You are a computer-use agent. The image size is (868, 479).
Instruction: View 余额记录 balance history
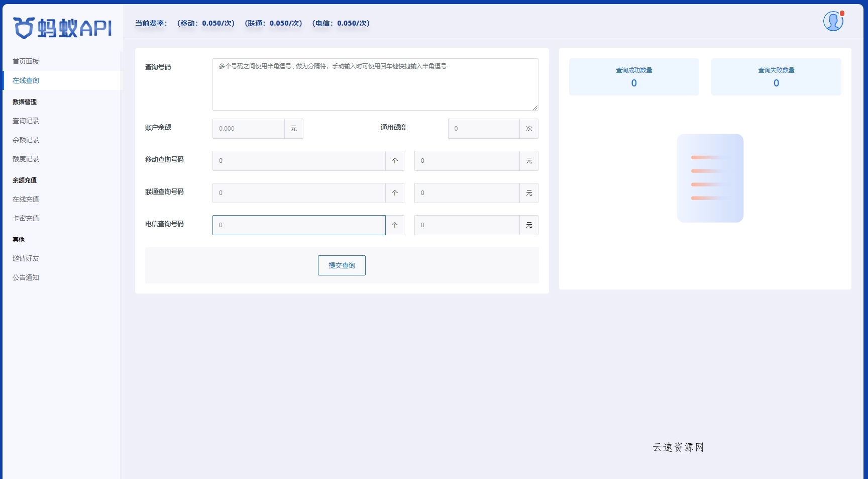(26, 140)
